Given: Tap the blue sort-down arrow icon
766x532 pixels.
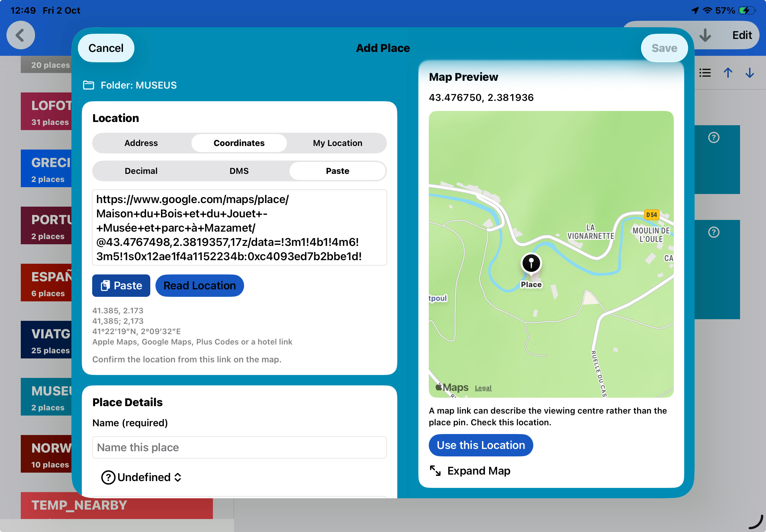Looking at the screenshot, I should [750, 73].
